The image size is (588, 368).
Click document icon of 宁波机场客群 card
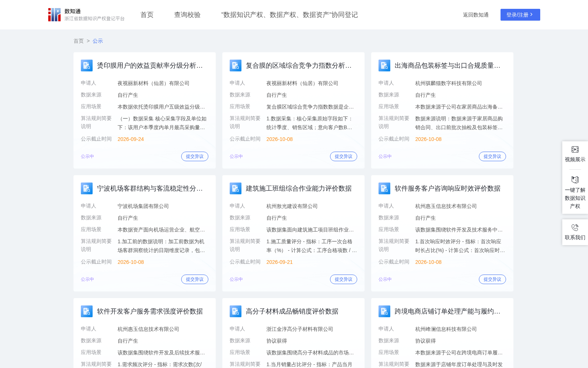(87, 188)
